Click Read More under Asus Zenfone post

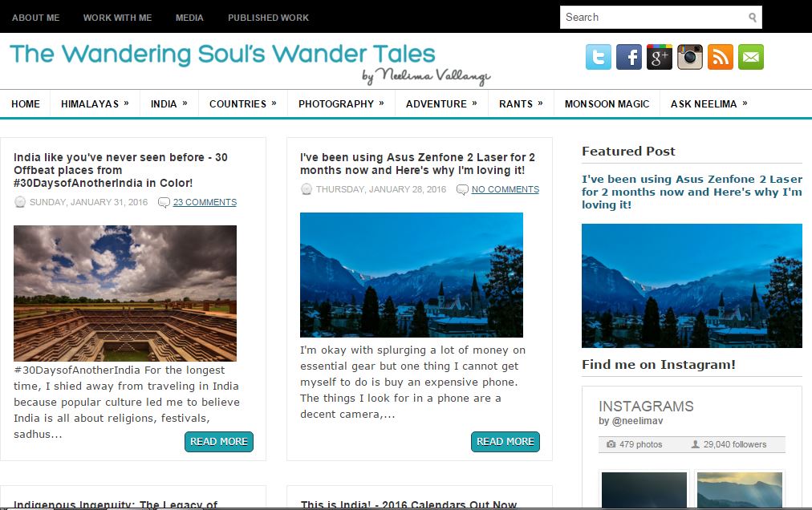tap(505, 442)
